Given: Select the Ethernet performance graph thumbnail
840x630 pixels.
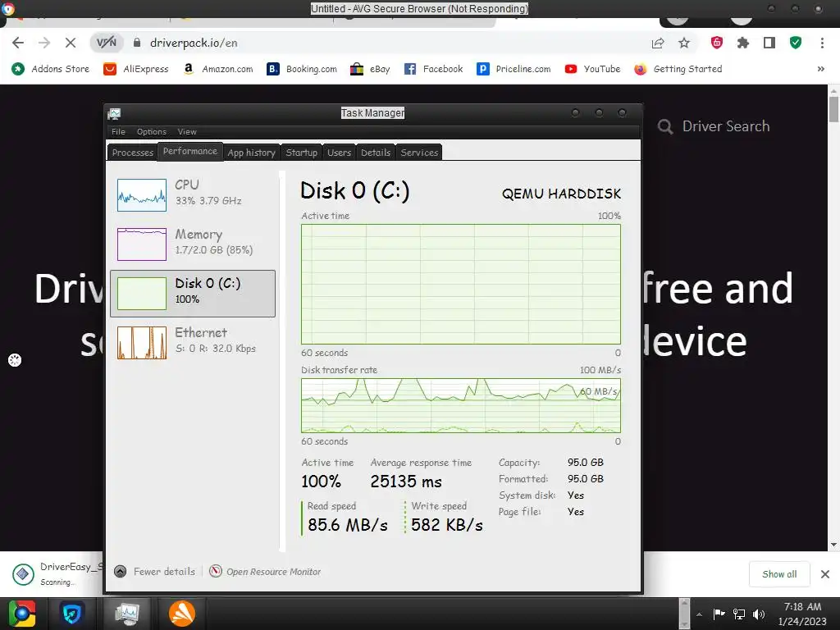Looking at the screenshot, I should coord(142,342).
